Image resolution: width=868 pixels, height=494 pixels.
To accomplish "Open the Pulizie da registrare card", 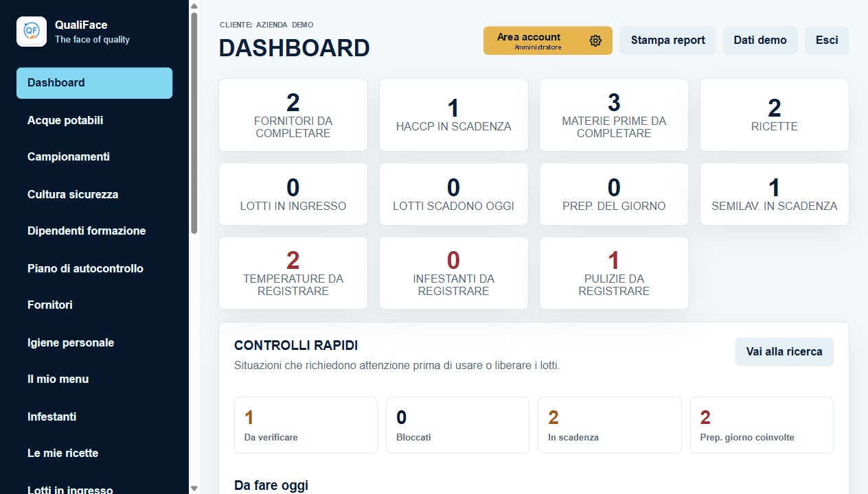I will (614, 273).
